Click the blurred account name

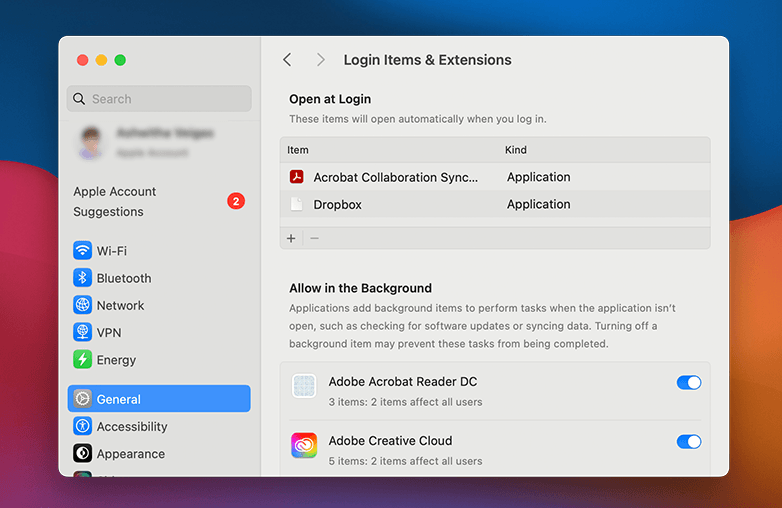[x=165, y=133]
